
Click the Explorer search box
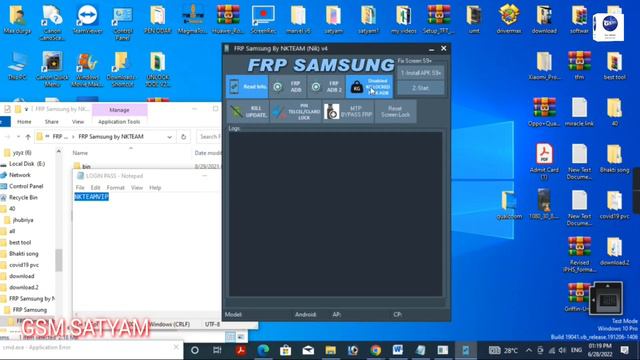click(x=209, y=137)
